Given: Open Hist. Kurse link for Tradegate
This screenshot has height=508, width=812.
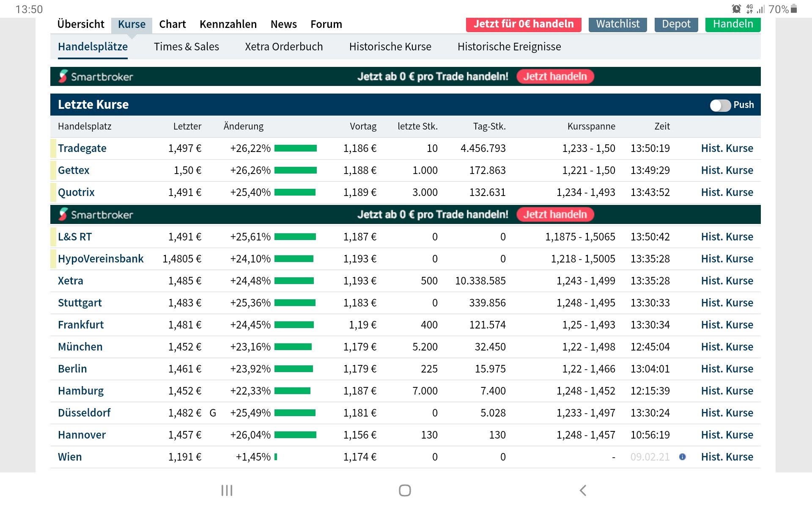Looking at the screenshot, I should pyautogui.click(x=727, y=148).
